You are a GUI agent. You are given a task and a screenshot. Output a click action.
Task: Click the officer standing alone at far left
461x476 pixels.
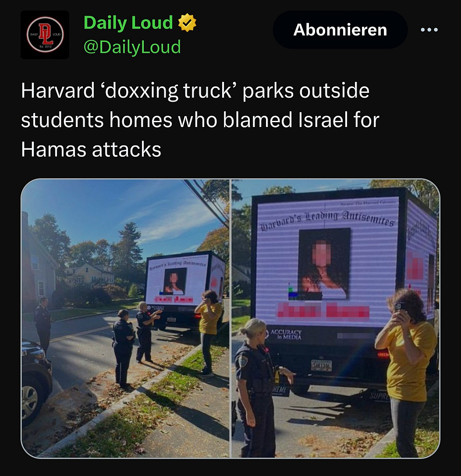click(43, 324)
